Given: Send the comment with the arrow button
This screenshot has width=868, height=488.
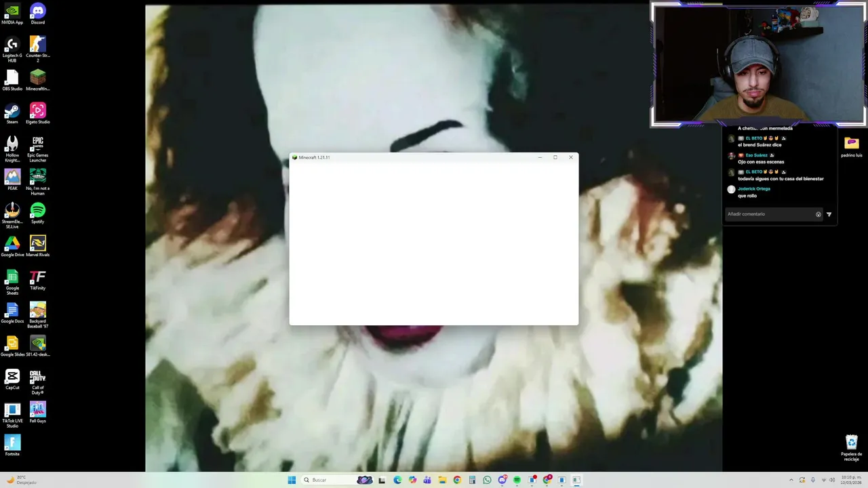Looking at the screenshot, I should coord(829,214).
